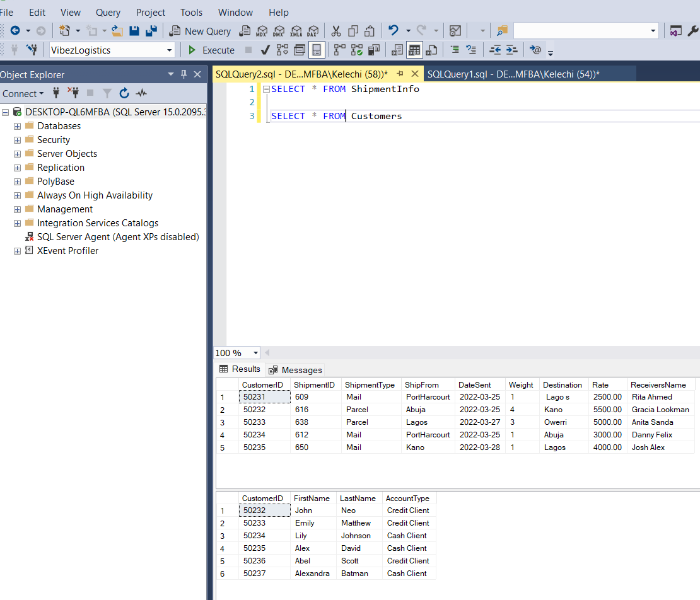Screen dimensions: 700x600
Task: Click the Results to File icon
Action: pyautogui.click(x=431, y=50)
